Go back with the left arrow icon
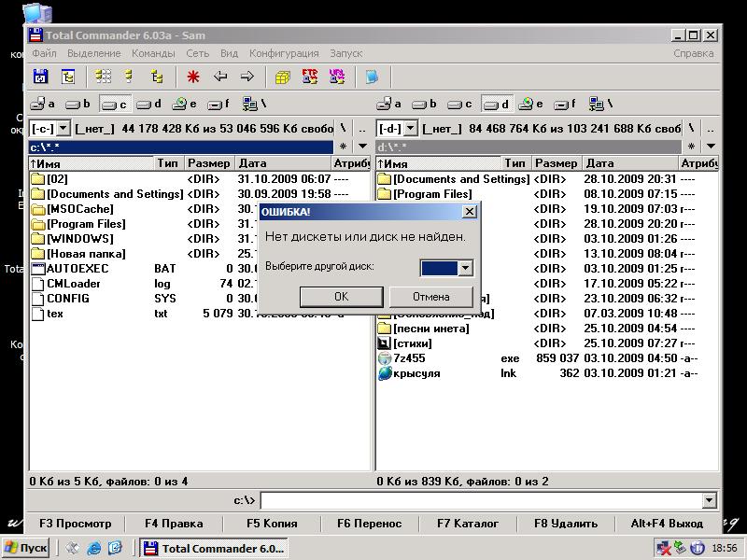This screenshot has width=747, height=560. 220,77
